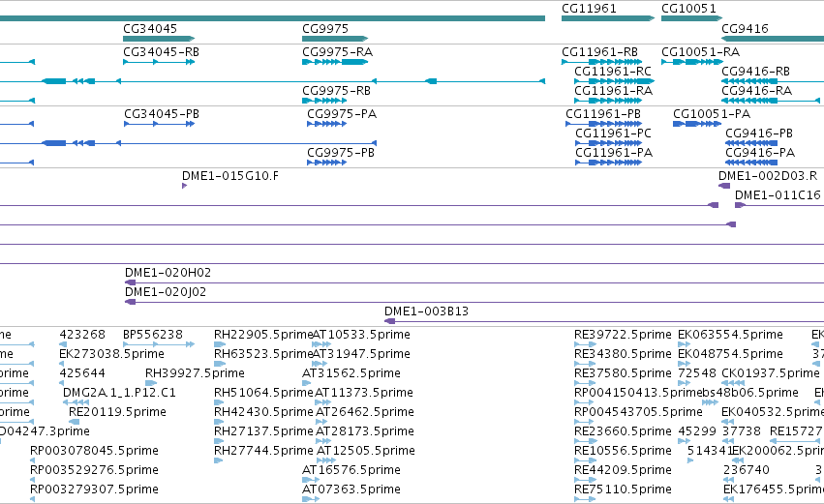Open EST RH42430.5prime
The image size is (824, 504).
click(x=263, y=412)
